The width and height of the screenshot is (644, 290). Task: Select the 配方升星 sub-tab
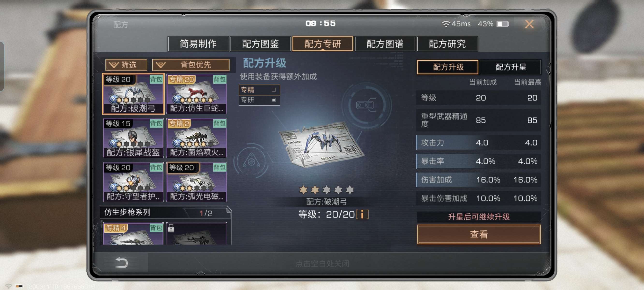tap(510, 67)
